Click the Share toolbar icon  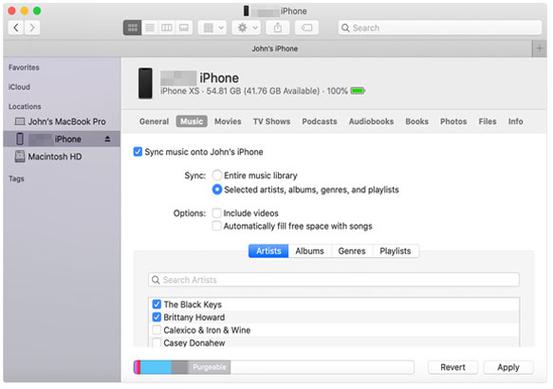coord(278,28)
